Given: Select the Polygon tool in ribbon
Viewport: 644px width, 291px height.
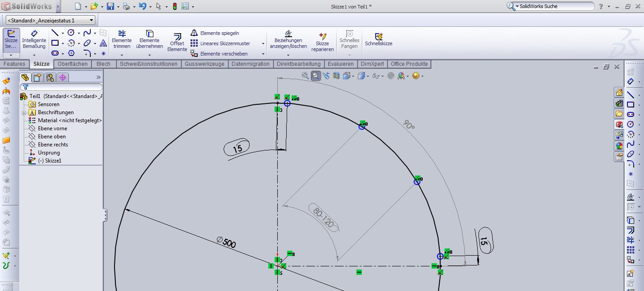Looking at the screenshot, I should (71, 53).
